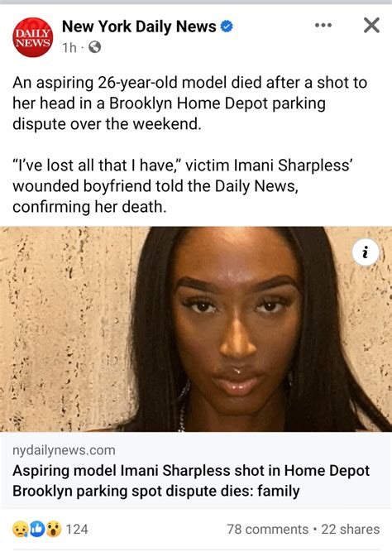Select the boyfriend's quote paragraph in the caption
The height and width of the screenshot is (552, 392).
183,186
